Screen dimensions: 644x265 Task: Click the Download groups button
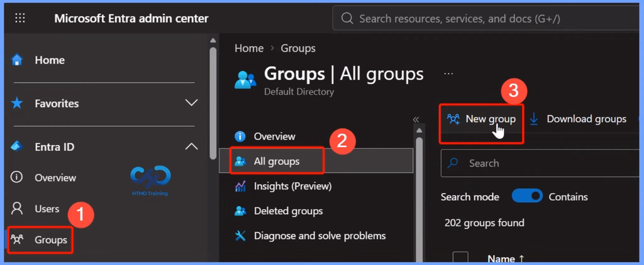click(578, 119)
